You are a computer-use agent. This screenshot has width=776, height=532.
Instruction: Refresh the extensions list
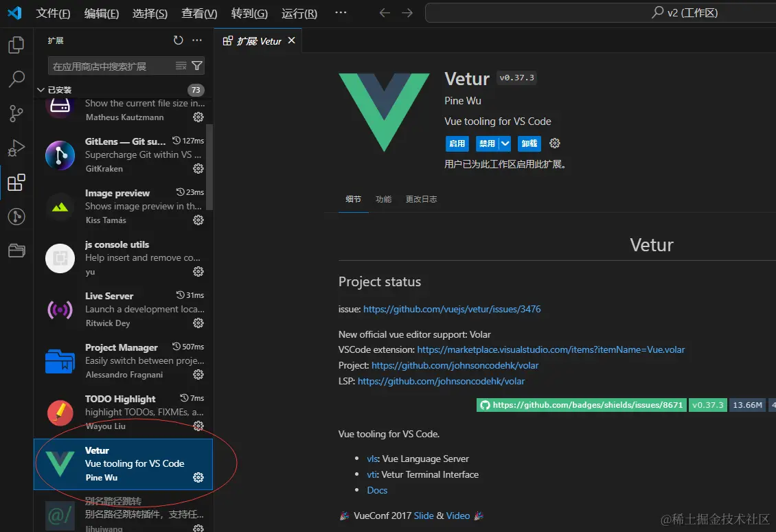[x=178, y=40]
